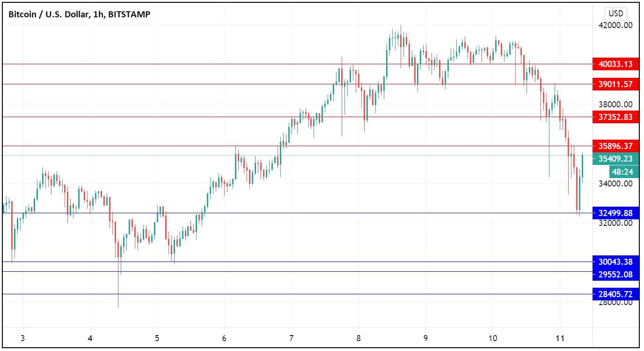Select the 30043.38 blue support label
The width and height of the screenshot is (644, 351).
coord(615,262)
